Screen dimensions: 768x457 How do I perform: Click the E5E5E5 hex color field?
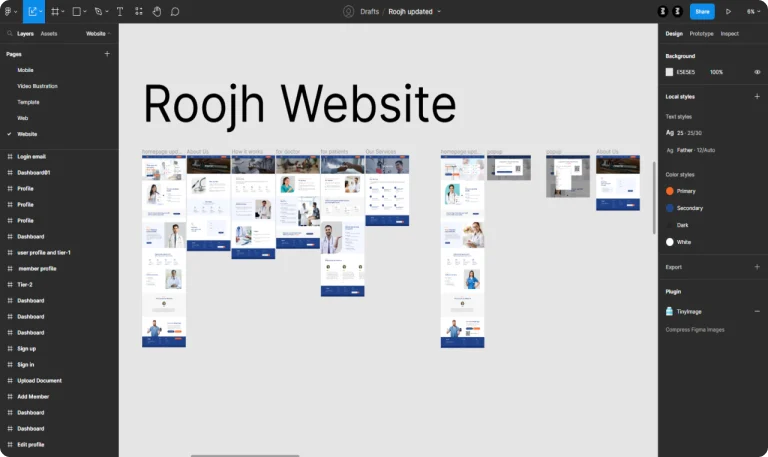click(x=686, y=72)
